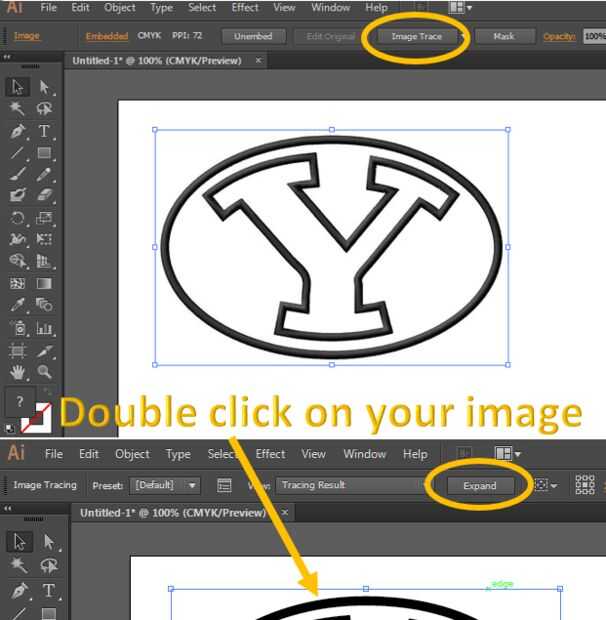Click the Opacity 100% input field
The image size is (606, 620).
[x=595, y=36]
